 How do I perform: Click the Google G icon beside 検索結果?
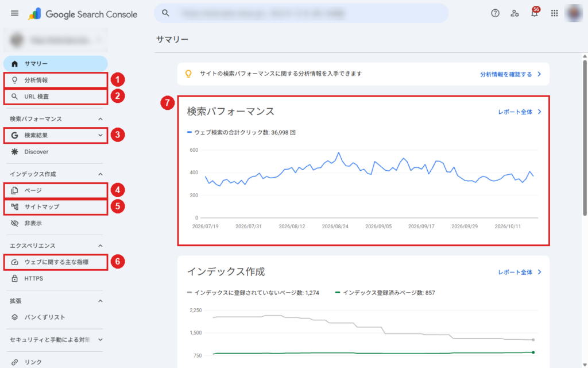click(14, 135)
